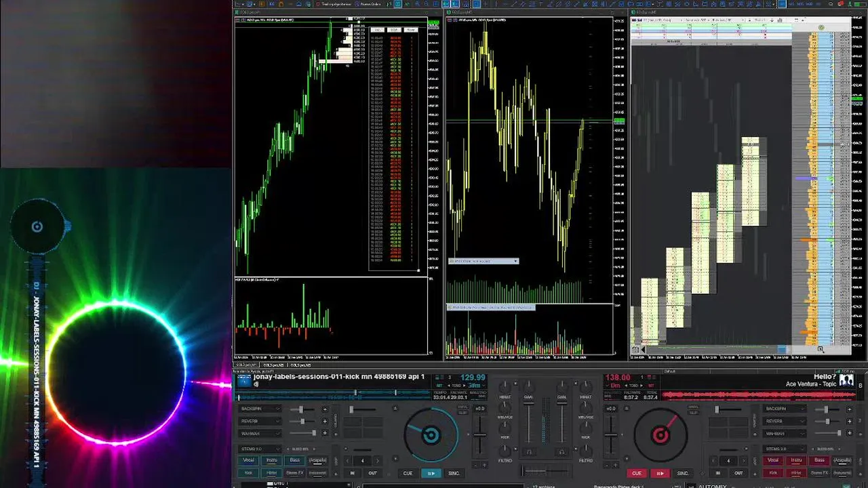The width and height of the screenshot is (868, 488).
Task: Click AUTOMIX label at bottom
Action: 712,487
